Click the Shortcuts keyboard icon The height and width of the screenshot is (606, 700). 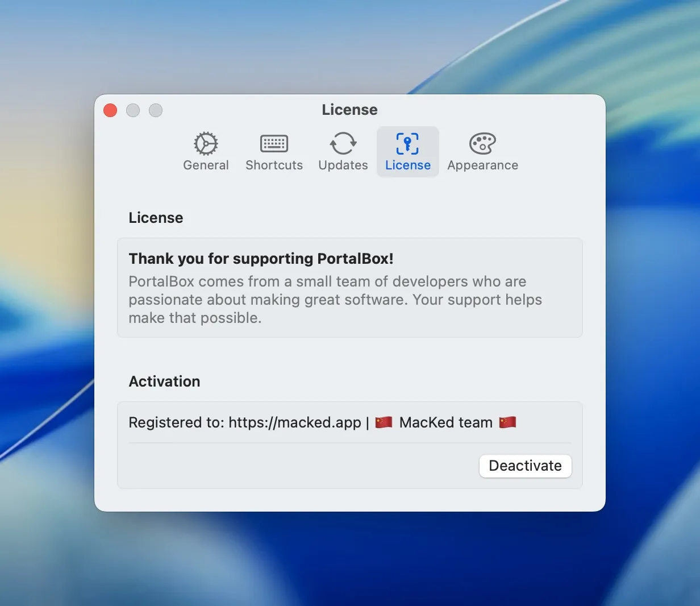pyautogui.click(x=274, y=144)
